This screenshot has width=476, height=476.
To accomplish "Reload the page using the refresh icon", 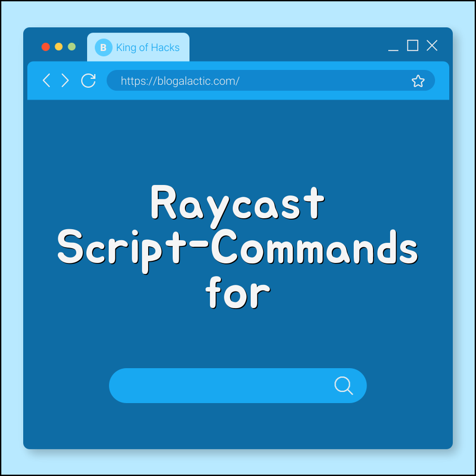I will pos(88,81).
